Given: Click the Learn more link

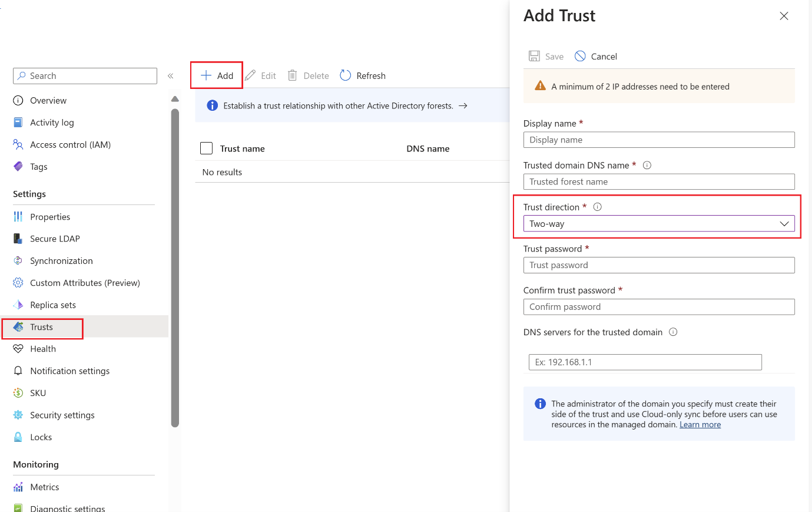Looking at the screenshot, I should click(x=700, y=424).
